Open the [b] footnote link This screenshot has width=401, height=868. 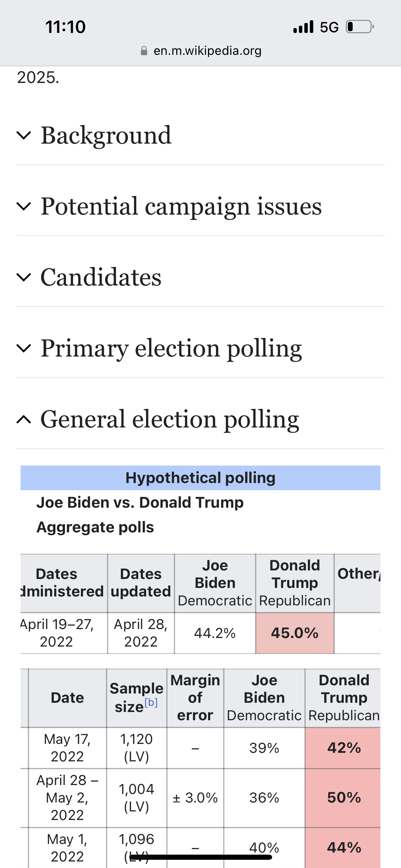pyautogui.click(x=151, y=702)
